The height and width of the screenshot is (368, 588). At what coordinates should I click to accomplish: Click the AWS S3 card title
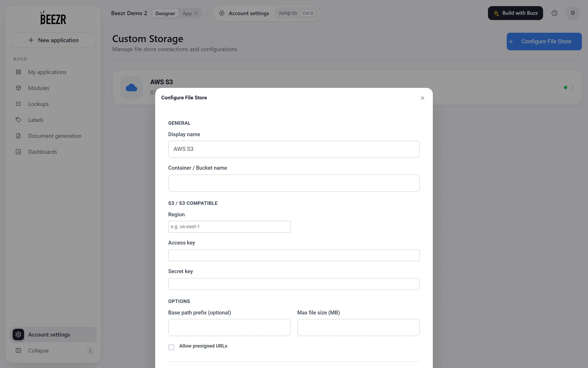[161, 82]
